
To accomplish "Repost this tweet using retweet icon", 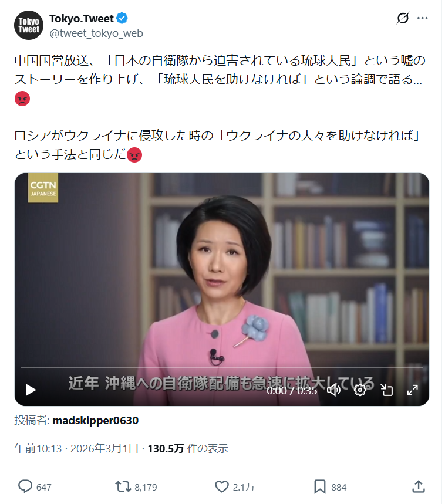I will point(123,486).
